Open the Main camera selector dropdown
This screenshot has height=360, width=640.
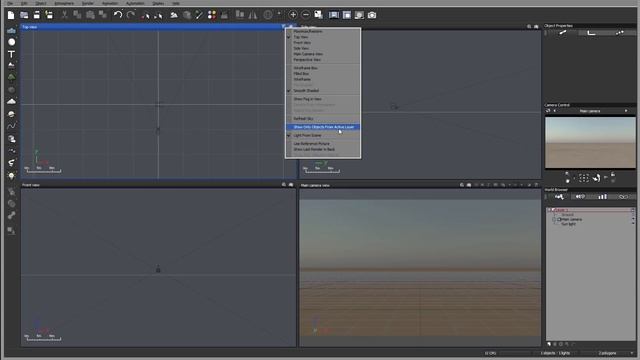[x=590, y=111]
